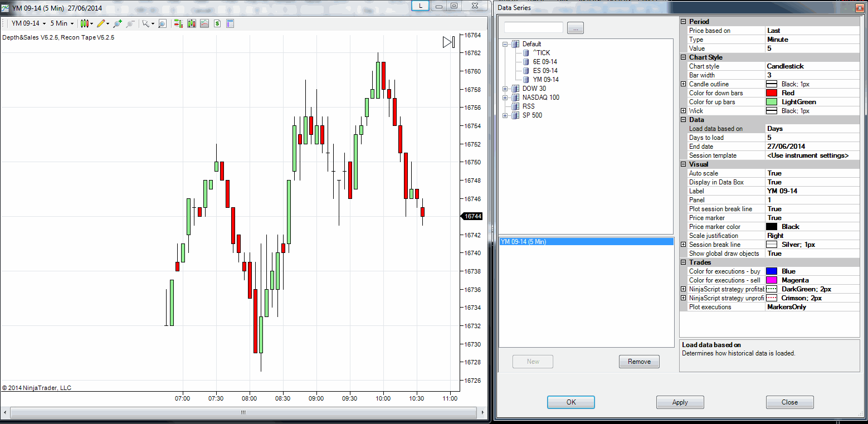868x424 pixels.
Task: Expand the SP 500 instrument list
Action: [x=505, y=115]
